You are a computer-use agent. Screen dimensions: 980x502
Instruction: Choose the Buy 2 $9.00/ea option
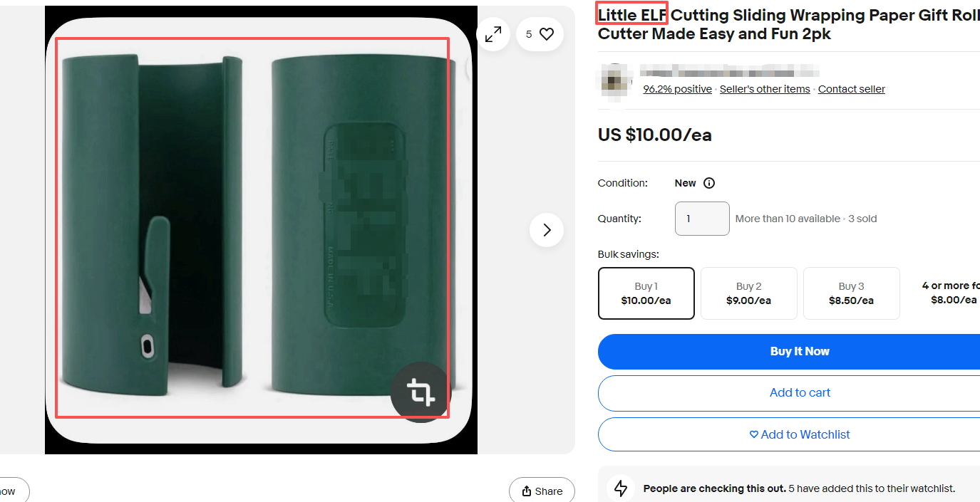pyautogui.click(x=748, y=293)
